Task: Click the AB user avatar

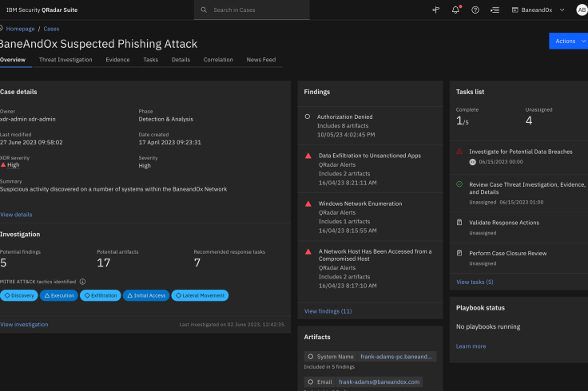Action: pyautogui.click(x=581, y=10)
